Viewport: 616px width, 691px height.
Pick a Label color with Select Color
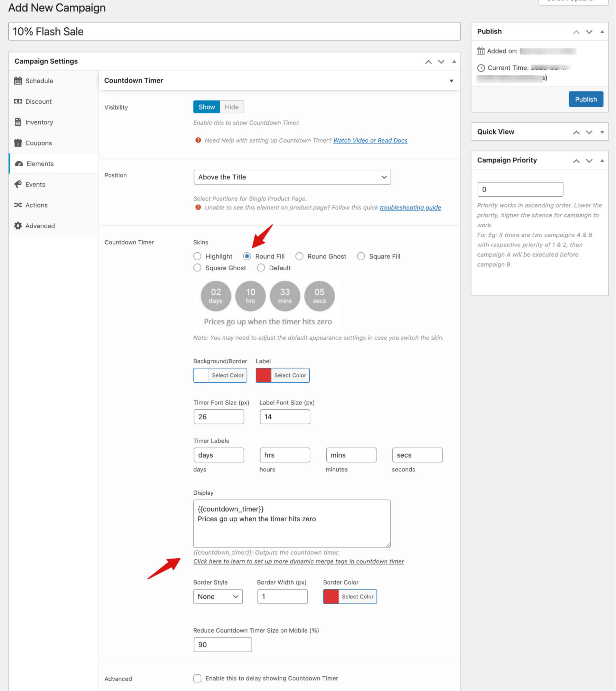coord(290,375)
